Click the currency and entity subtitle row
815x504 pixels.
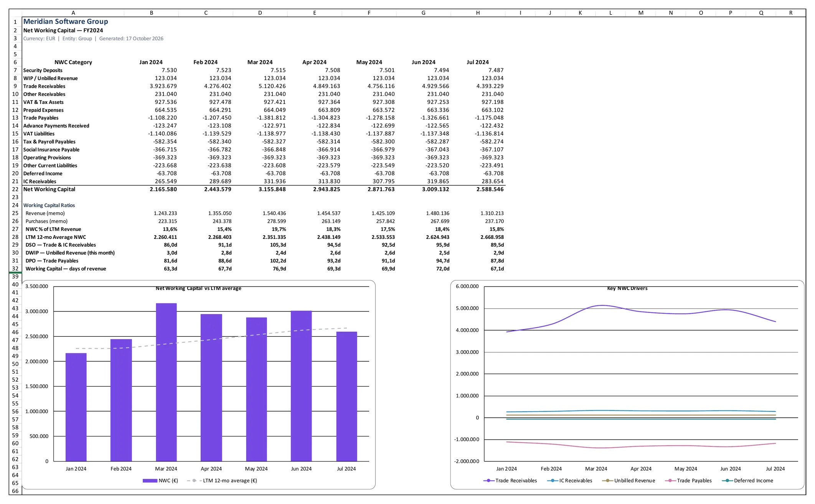click(x=93, y=38)
